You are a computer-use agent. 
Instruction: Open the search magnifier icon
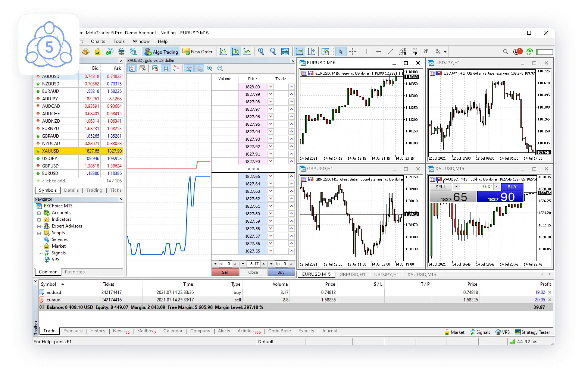click(506, 52)
